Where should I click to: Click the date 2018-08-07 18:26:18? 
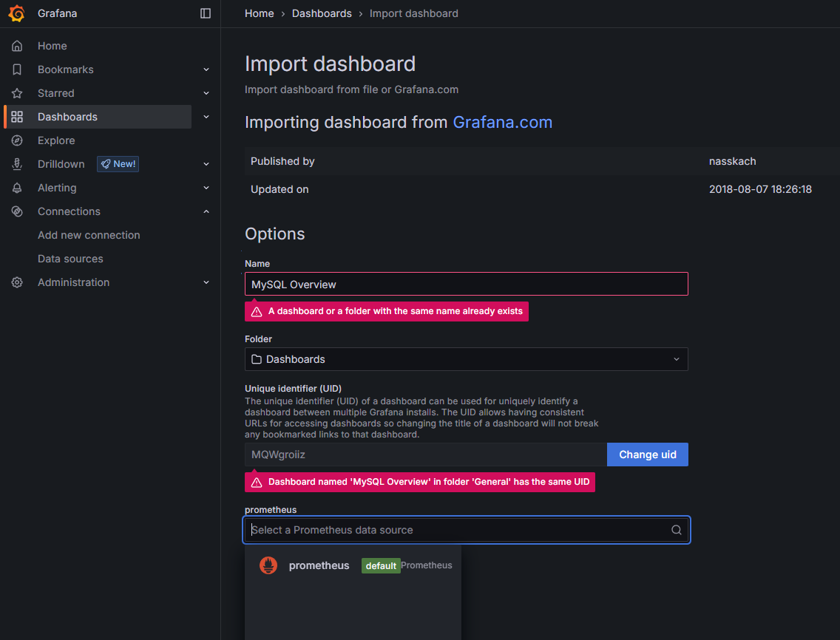tap(760, 189)
